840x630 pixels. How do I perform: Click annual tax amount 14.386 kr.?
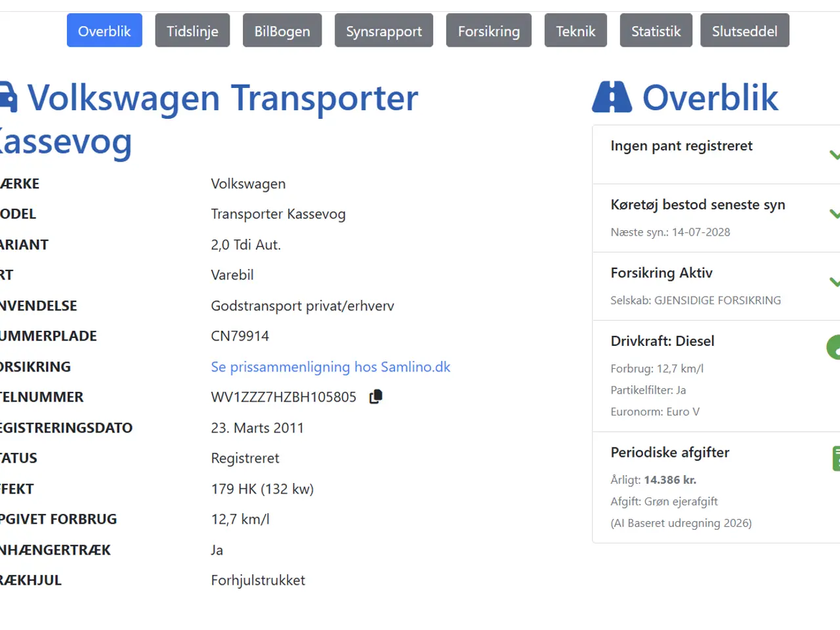click(670, 480)
